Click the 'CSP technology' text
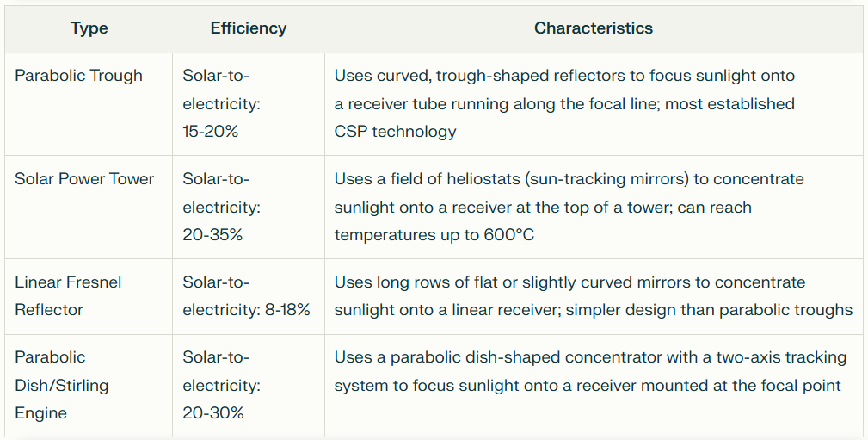Image resolution: width=868 pixels, height=440 pixels. coord(395,132)
